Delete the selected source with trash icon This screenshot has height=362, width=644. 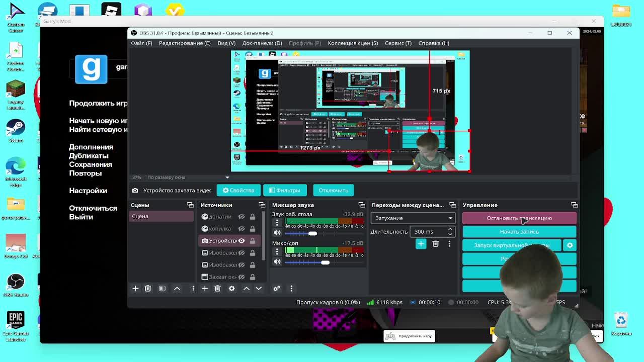(217, 288)
